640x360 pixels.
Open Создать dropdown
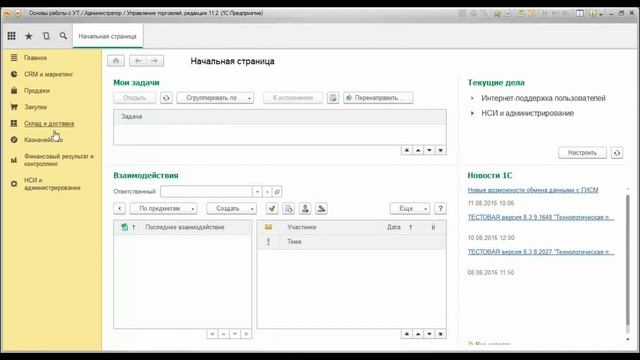[231, 209]
